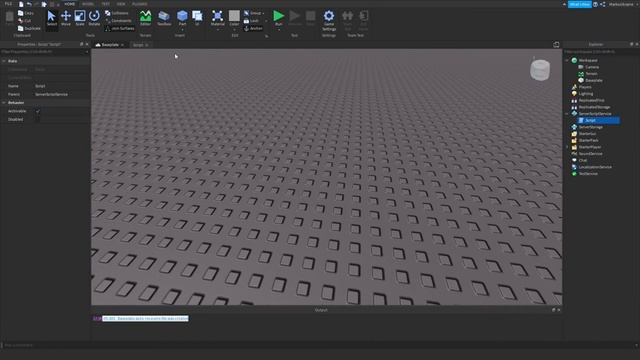This screenshot has width=640, height=360.
Task: Collapse the Data properties section
Action: pyautogui.click(x=4, y=61)
